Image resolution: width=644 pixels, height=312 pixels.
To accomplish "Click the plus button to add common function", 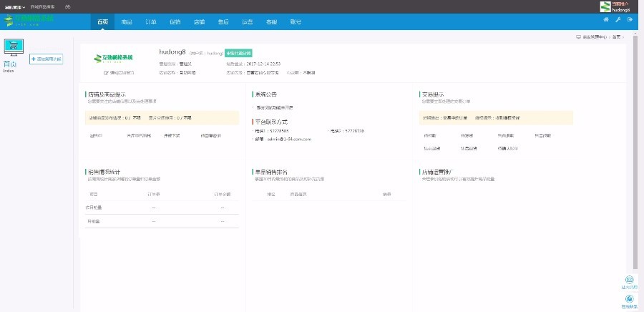I will 46,59.
